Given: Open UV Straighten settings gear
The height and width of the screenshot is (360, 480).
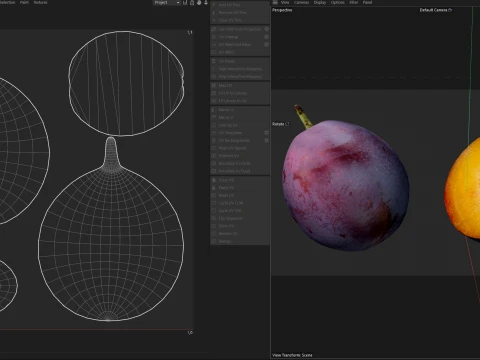Looking at the screenshot, I should (267, 133).
